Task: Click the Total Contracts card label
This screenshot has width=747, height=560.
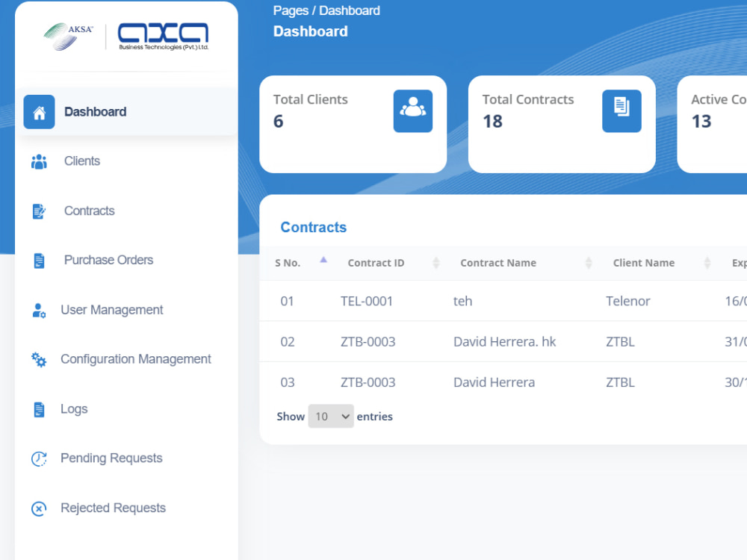Action: coord(528,99)
